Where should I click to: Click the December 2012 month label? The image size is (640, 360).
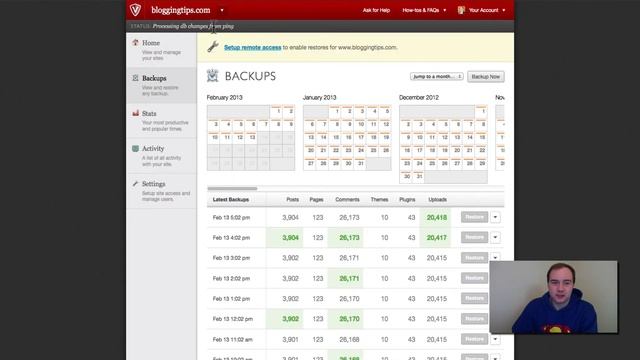[x=419, y=98]
